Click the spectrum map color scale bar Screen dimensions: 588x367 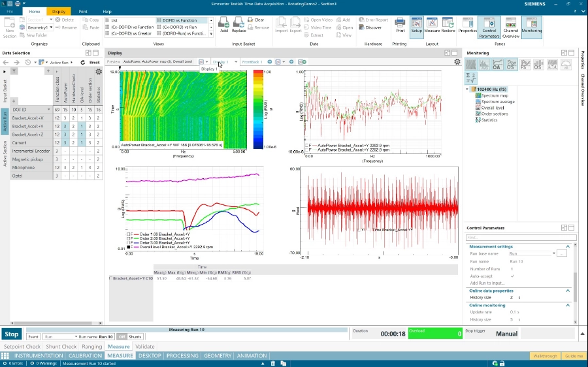259,108
